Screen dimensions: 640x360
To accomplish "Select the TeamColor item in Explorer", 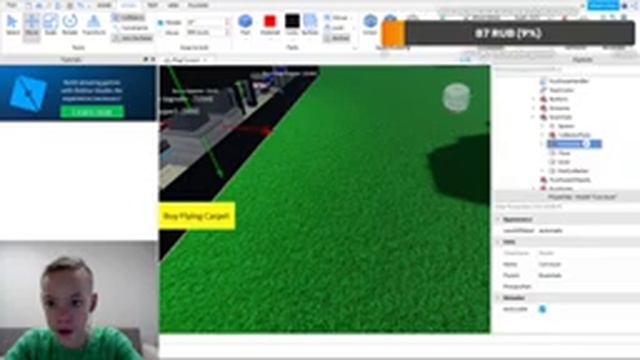I will (x=558, y=90).
